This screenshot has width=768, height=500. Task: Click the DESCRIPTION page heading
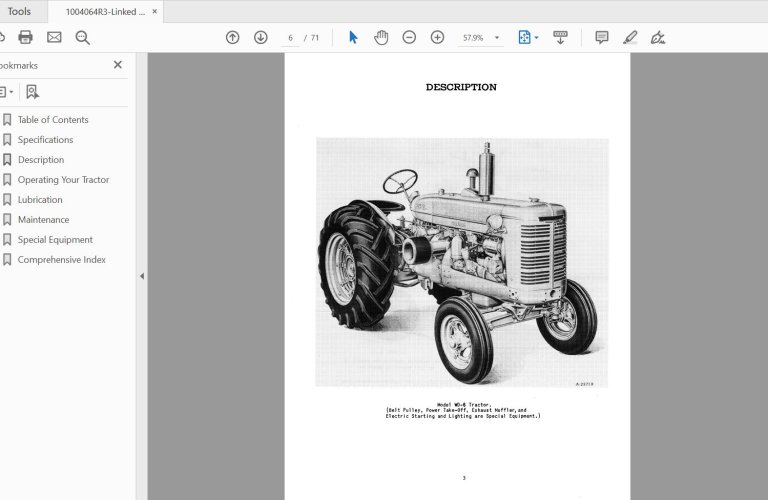(461, 87)
